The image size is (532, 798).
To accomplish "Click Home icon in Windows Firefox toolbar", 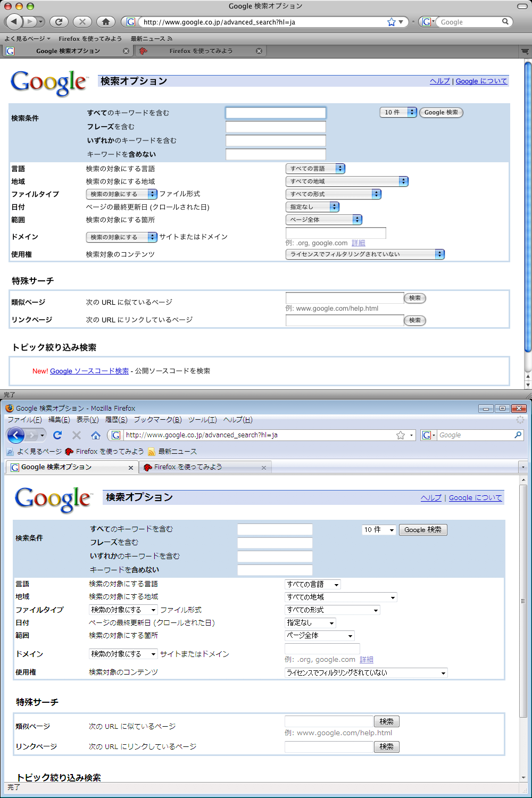I will (x=96, y=435).
